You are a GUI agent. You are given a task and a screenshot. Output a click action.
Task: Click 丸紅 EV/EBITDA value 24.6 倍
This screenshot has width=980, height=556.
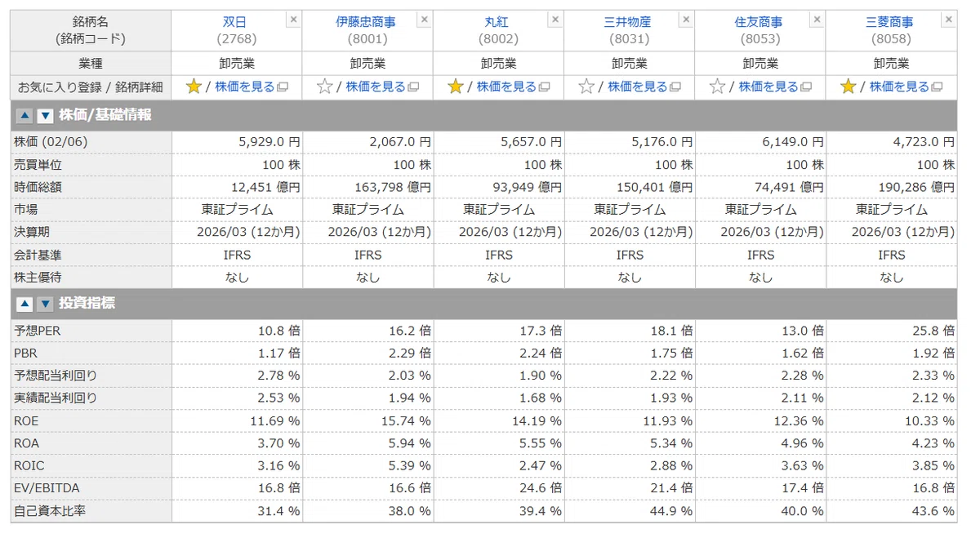[x=540, y=488]
